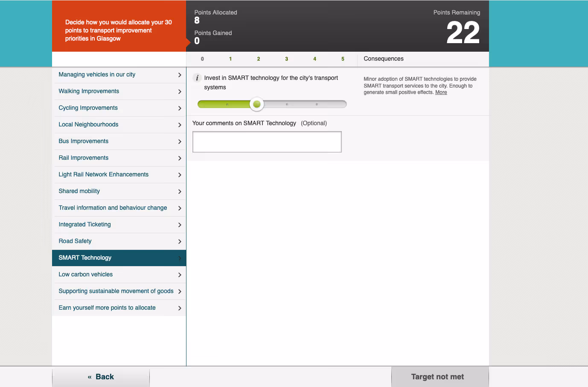The height and width of the screenshot is (387, 588).
Task: Expand Low carbon vehicles chevron
Action: point(180,275)
